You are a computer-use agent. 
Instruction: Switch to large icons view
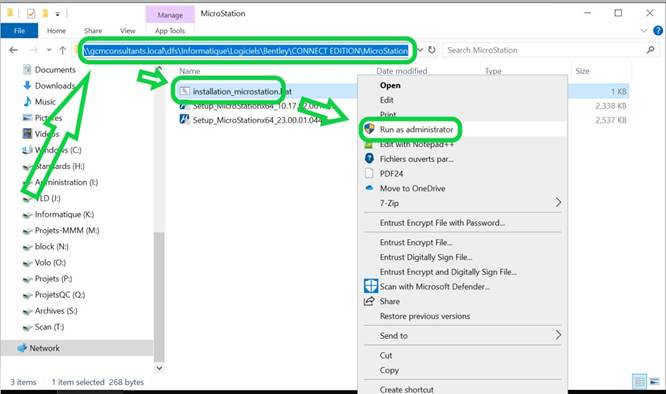[655, 381]
